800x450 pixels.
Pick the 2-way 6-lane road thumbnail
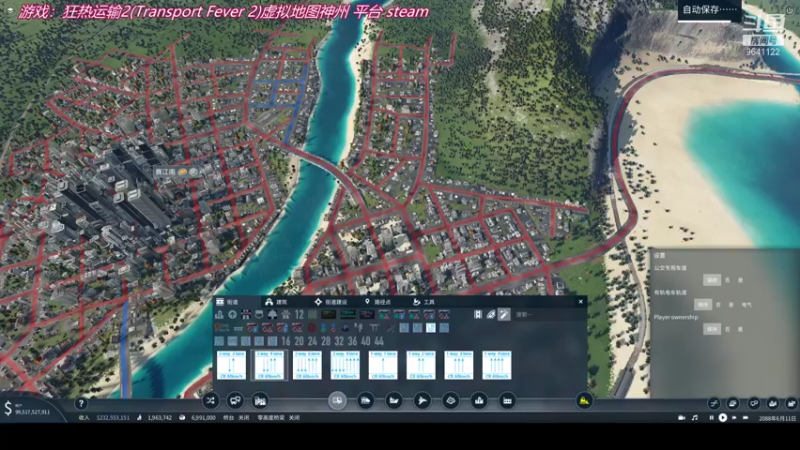[x=307, y=365]
